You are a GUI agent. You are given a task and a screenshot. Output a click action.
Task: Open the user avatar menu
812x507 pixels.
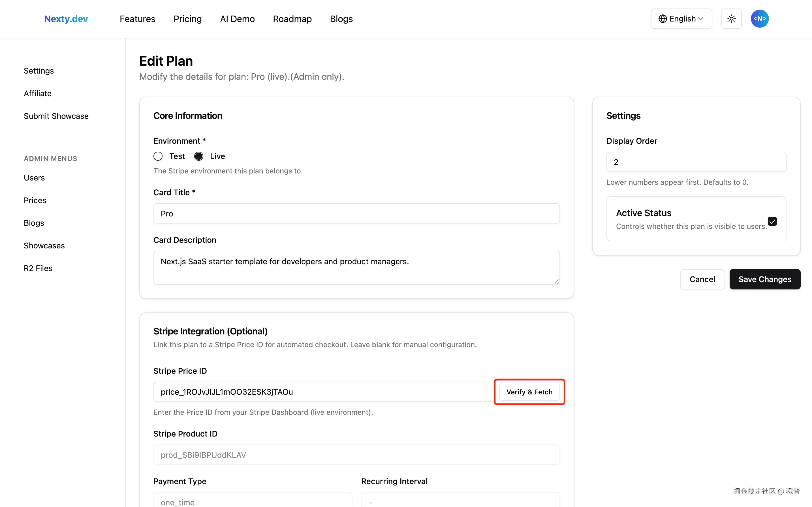(x=760, y=18)
